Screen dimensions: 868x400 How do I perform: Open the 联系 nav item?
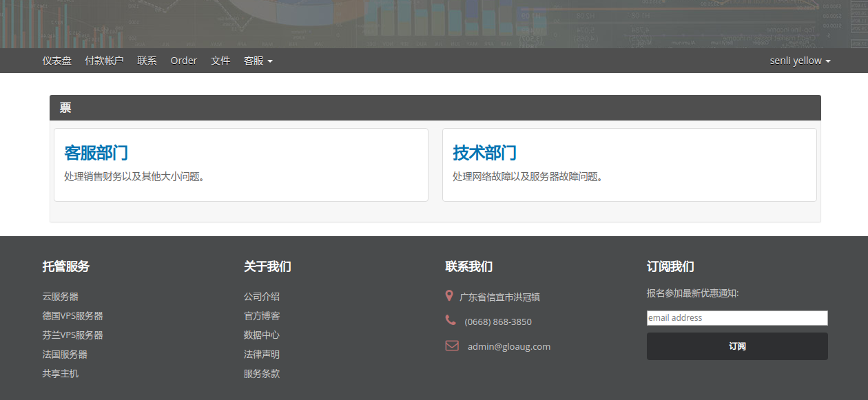tap(147, 61)
